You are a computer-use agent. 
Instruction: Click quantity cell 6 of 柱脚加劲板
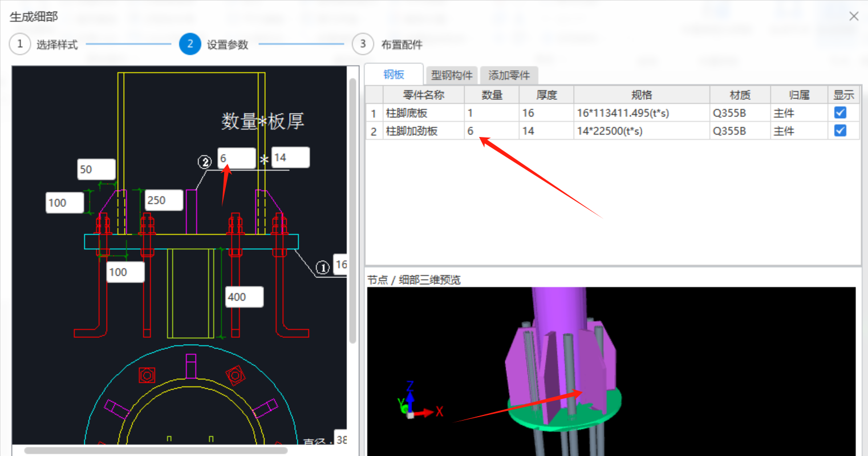pos(492,131)
